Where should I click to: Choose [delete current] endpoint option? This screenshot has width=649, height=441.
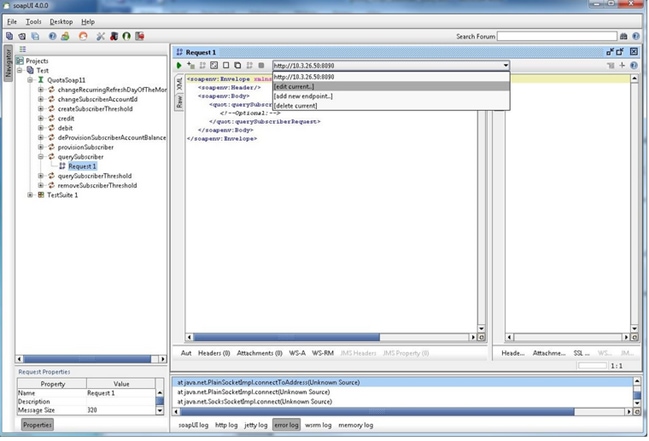point(391,106)
